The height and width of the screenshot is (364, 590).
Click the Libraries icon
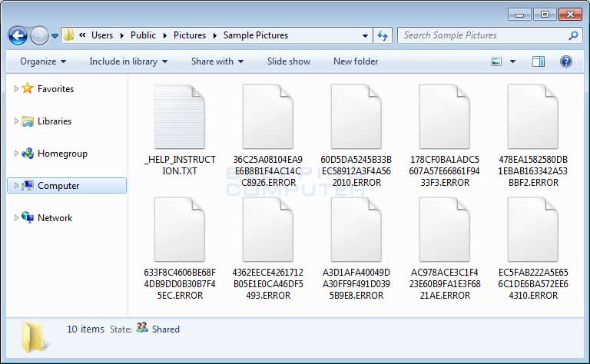coord(28,121)
